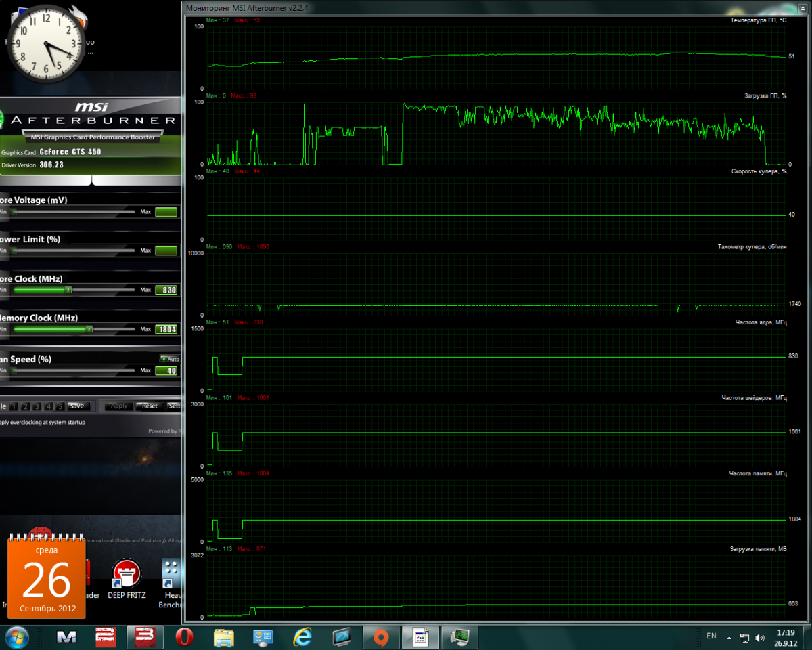Click the fan speed graph title 'Скорость кулера, %'

click(x=759, y=171)
